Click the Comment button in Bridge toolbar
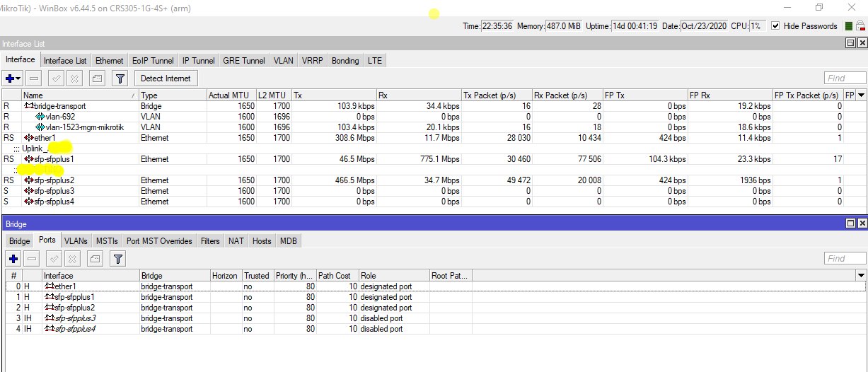The image size is (868, 372). point(96,259)
